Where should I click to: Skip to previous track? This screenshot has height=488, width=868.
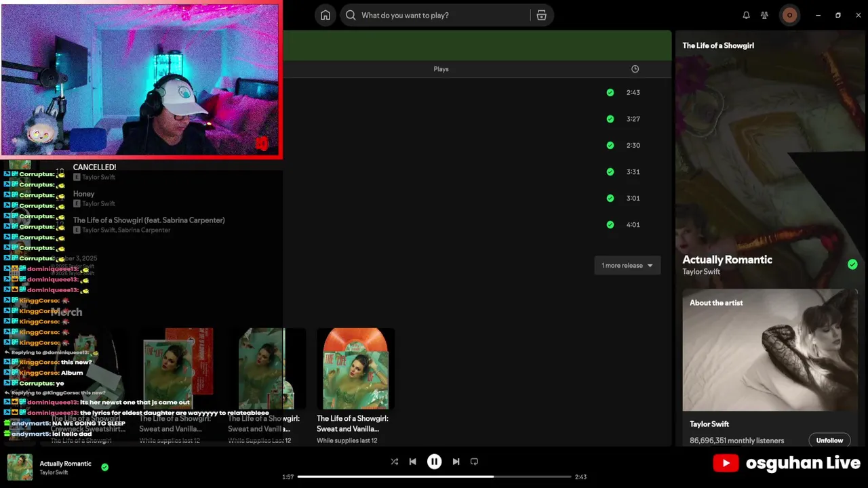(x=412, y=462)
